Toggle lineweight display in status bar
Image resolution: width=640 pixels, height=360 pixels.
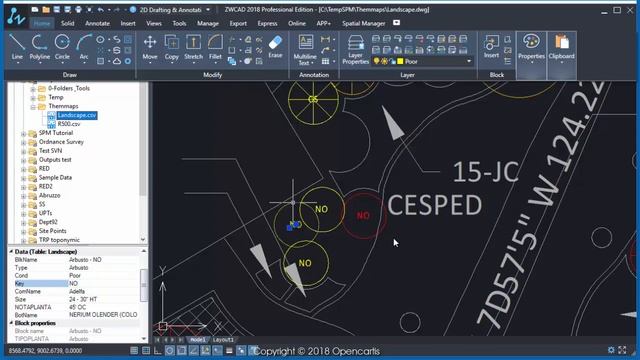click(229, 350)
